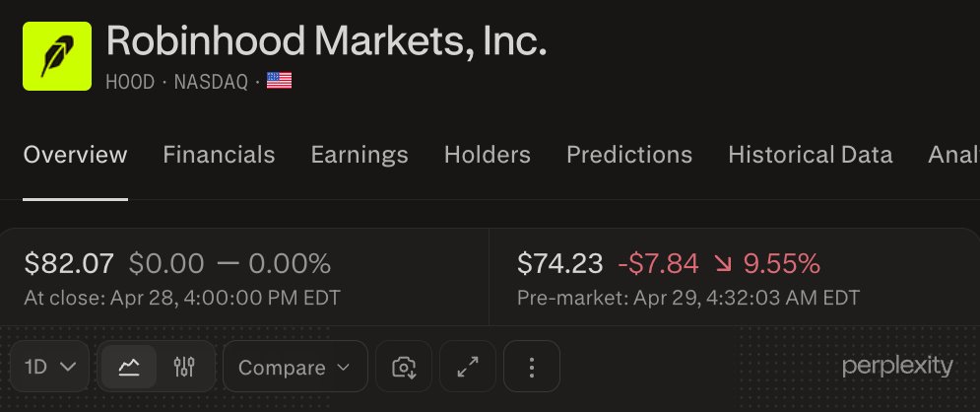The width and height of the screenshot is (980, 412).
Task: Click the $82.07 closing price
Action: coord(69,264)
